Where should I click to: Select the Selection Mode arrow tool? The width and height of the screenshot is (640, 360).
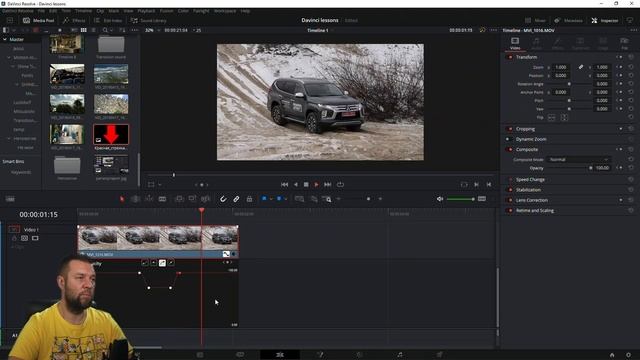pos(122,199)
